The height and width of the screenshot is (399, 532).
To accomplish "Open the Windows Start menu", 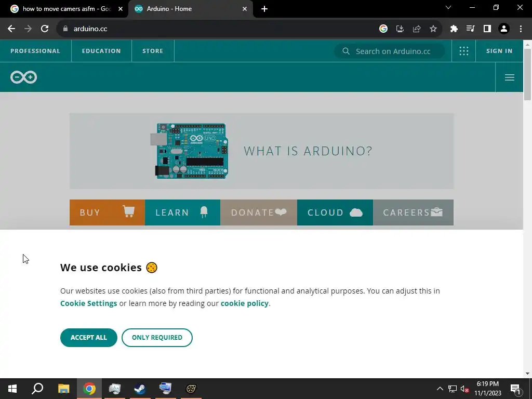I will pos(12,389).
